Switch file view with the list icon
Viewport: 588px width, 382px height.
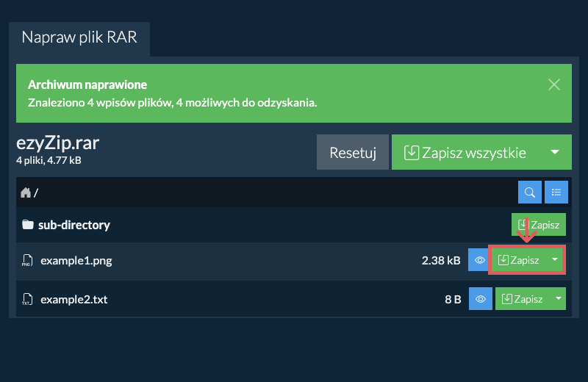[556, 192]
